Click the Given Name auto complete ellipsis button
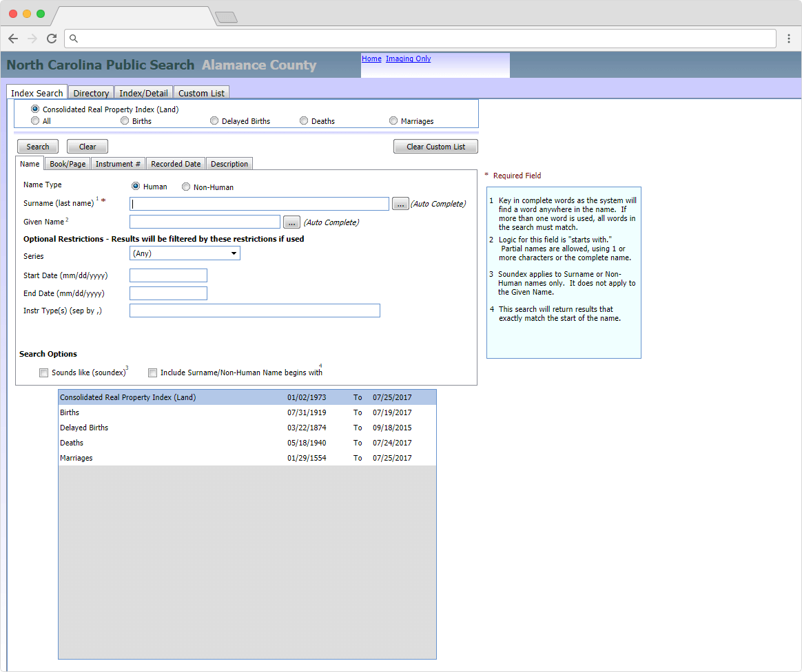This screenshot has height=672, width=802. click(291, 222)
